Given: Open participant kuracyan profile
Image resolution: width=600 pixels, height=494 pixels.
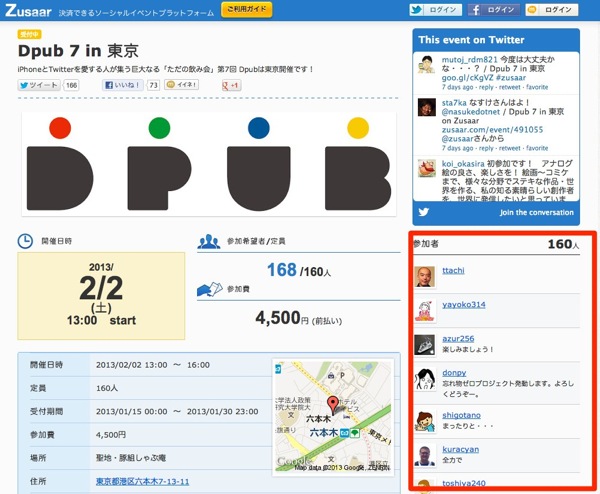Looking at the screenshot, I should [460, 449].
